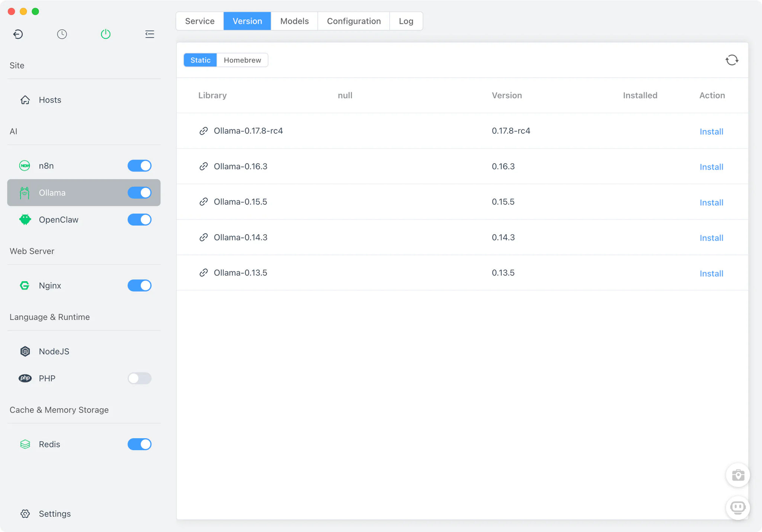Screen dimensions: 762x532
Task: Open the Configuration tab
Action: (x=353, y=21)
